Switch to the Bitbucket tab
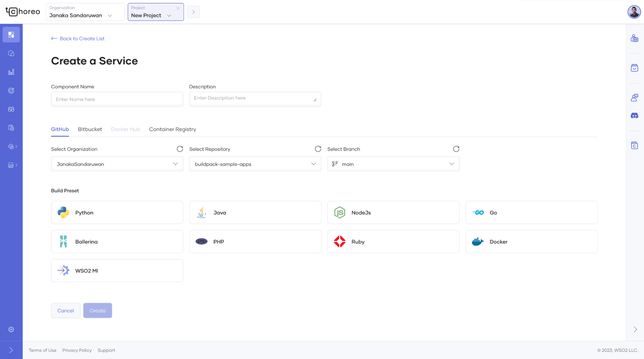 90,129
